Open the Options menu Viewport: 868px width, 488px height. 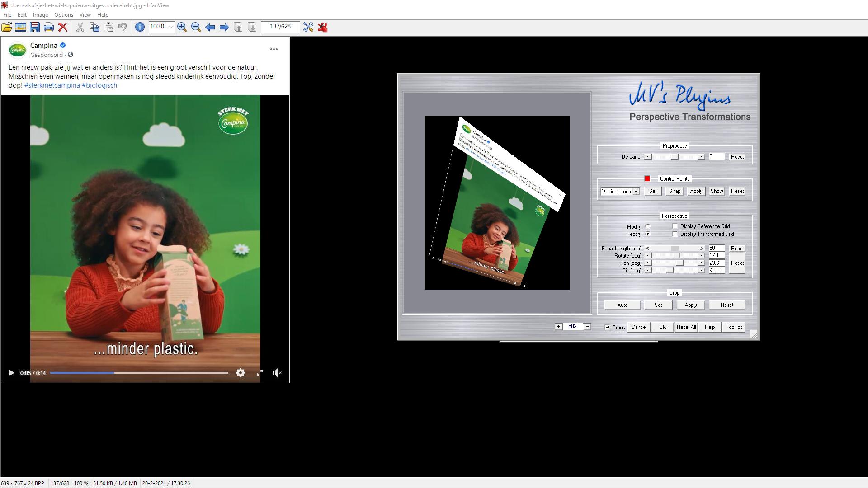point(64,15)
